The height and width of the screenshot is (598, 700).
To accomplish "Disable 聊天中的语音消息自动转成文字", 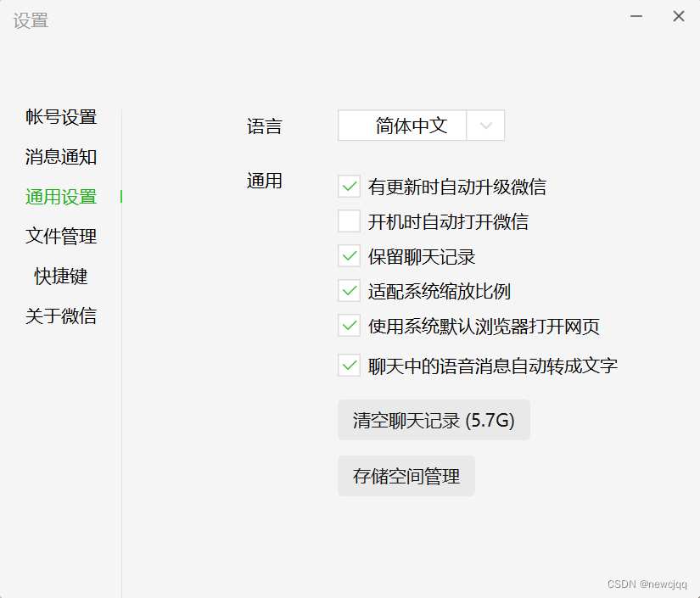I will pos(349,366).
